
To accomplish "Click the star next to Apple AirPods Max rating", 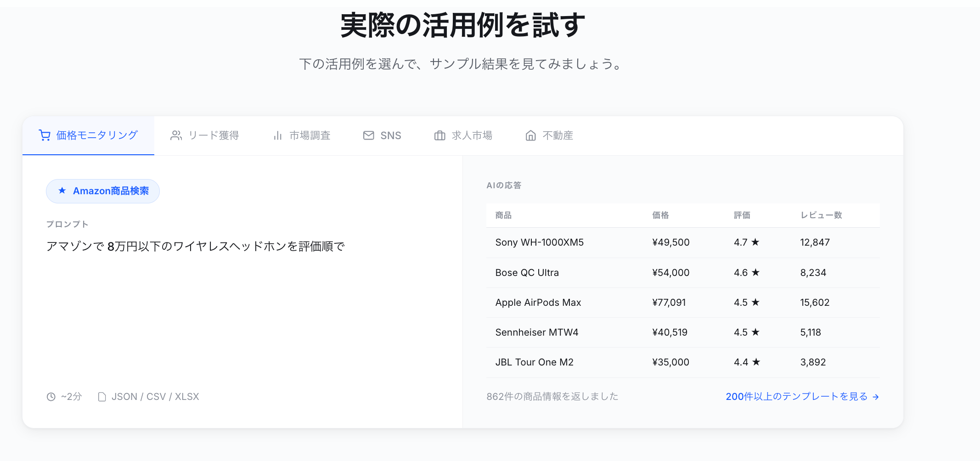I will coord(755,302).
